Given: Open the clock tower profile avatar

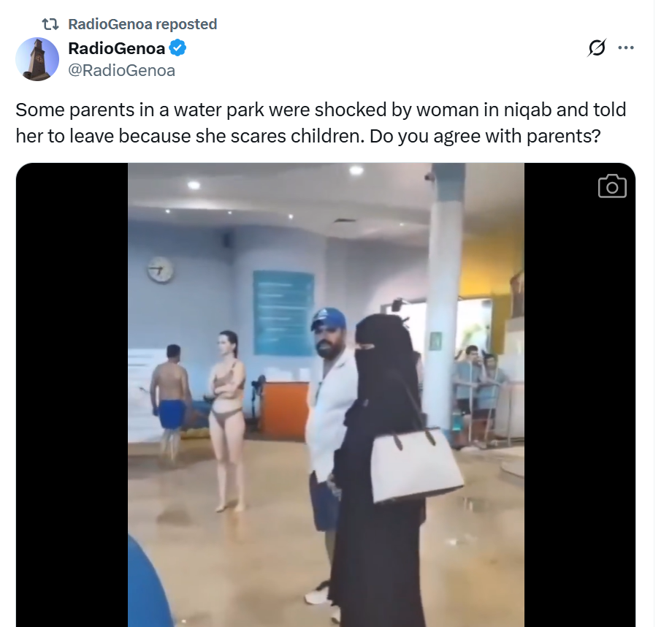Looking at the screenshot, I should click(37, 59).
